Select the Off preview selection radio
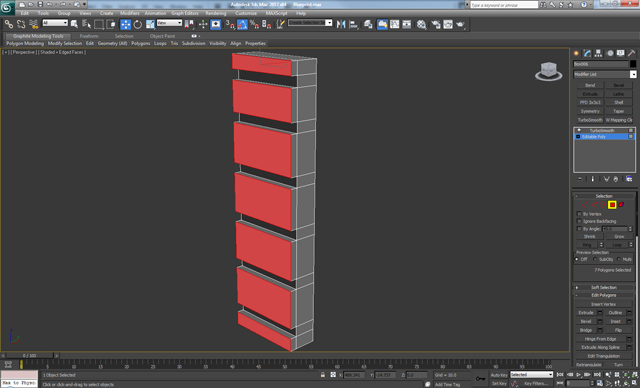 click(577, 259)
